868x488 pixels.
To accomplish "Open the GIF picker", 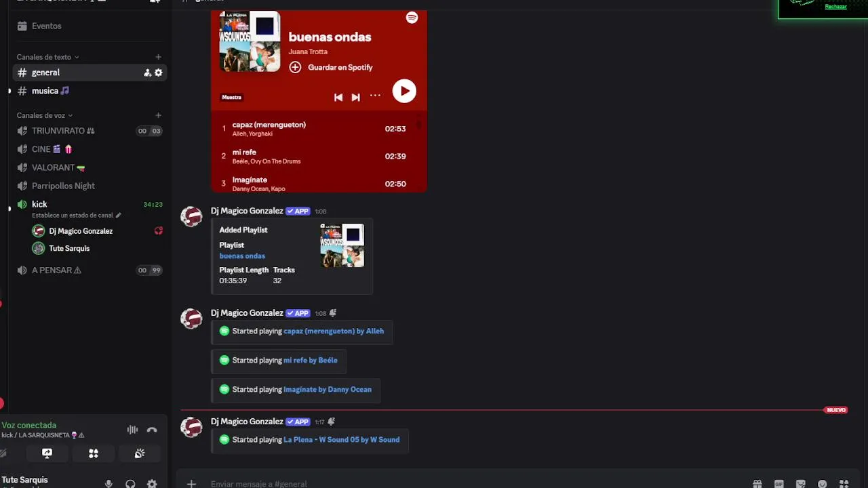I will pyautogui.click(x=779, y=484).
